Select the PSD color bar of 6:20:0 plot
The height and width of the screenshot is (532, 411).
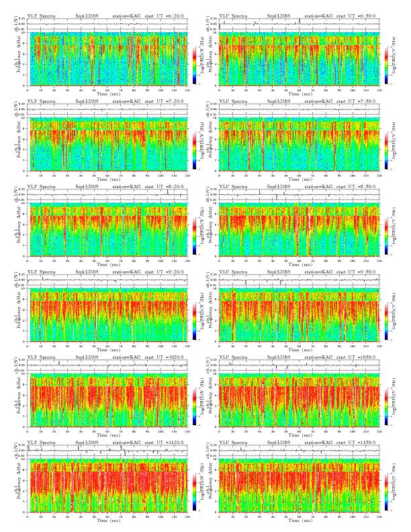[x=194, y=65]
